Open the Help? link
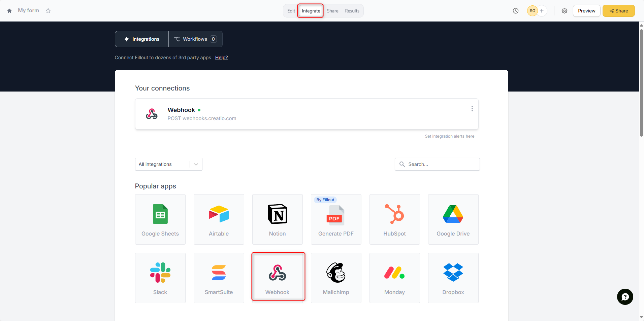The image size is (644, 321). pyautogui.click(x=221, y=58)
